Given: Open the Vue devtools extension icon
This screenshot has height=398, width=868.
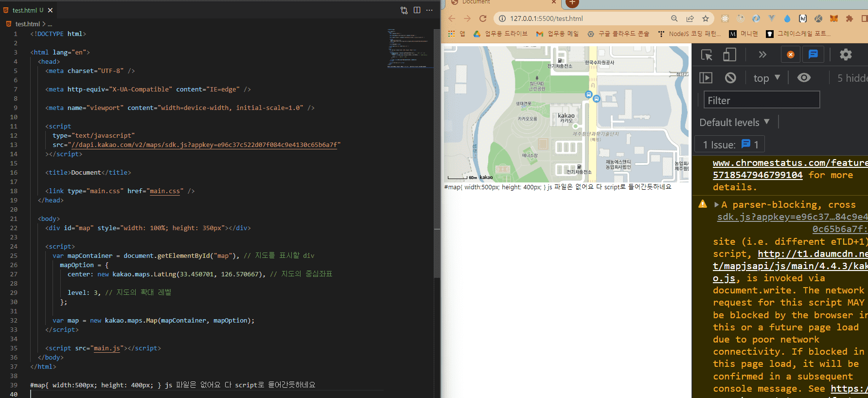Looking at the screenshot, I should click(772, 18).
